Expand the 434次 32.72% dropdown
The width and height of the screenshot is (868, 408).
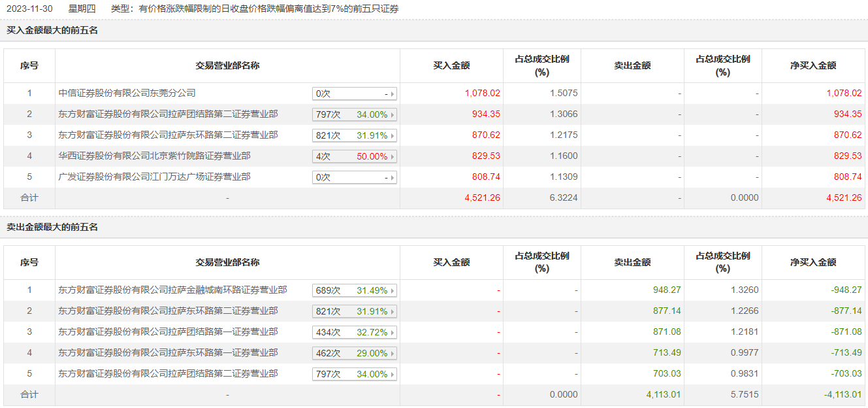coord(355,332)
